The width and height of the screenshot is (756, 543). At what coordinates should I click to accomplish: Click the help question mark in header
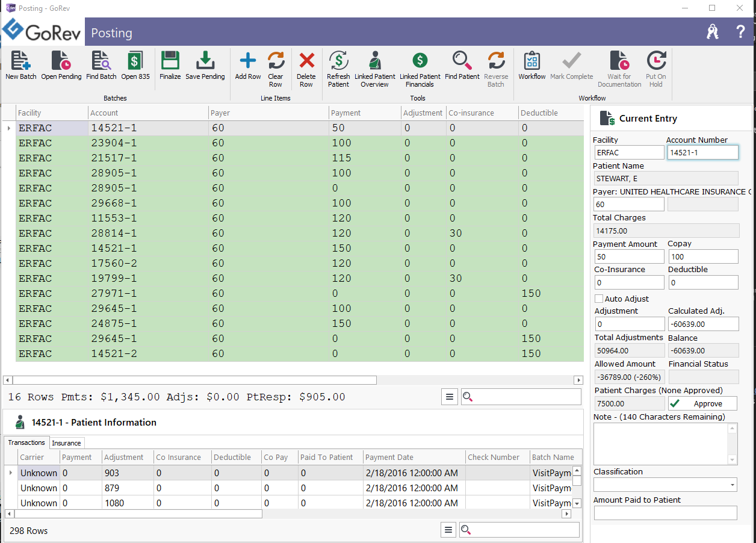pyautogui.click(x=741, y=32)
